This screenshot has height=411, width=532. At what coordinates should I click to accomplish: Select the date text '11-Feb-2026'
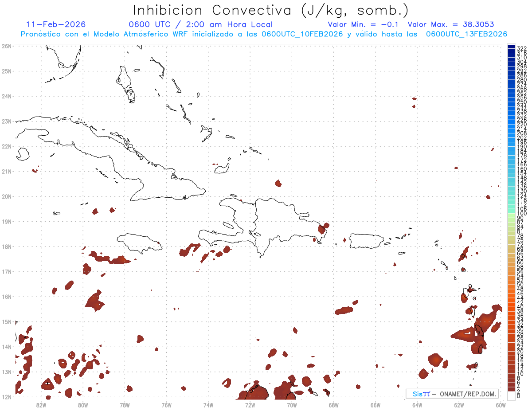56,24
